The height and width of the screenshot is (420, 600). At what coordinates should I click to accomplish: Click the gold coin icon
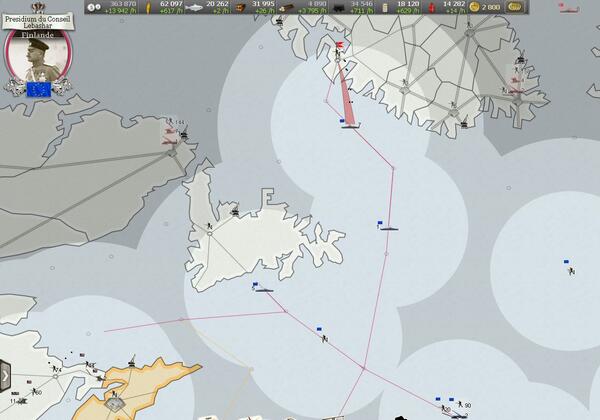[474, 7]
